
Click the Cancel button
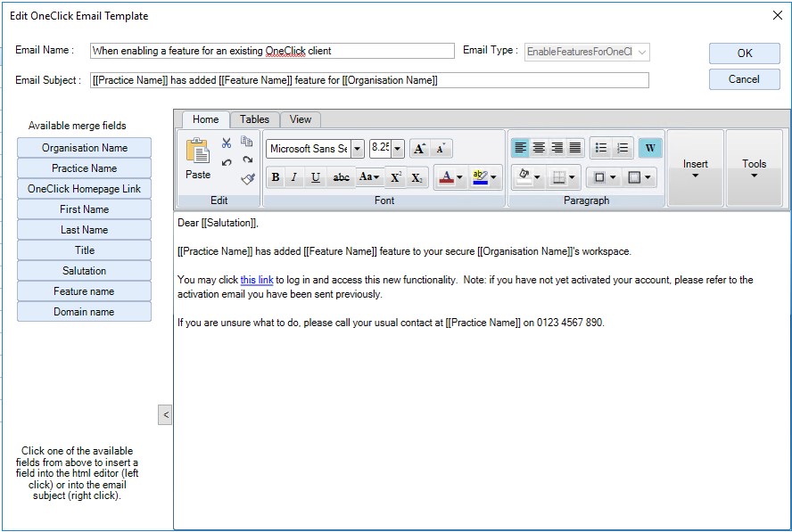(x=745, y=79)
